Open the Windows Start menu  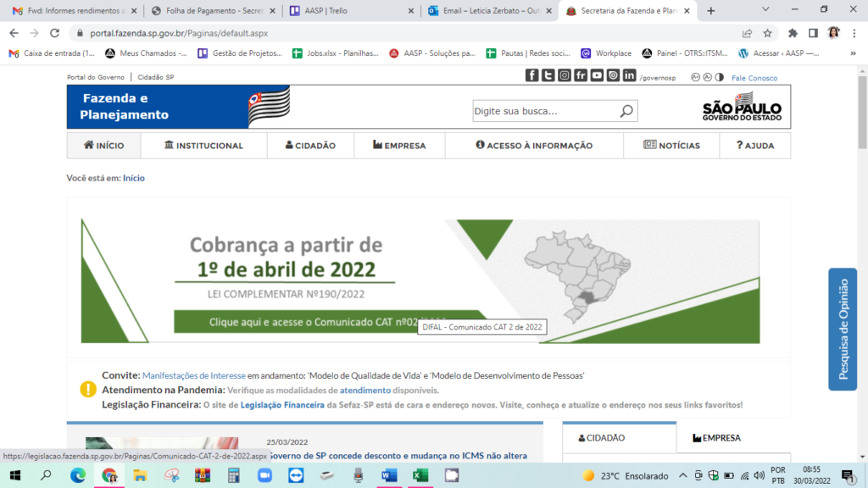15,475
